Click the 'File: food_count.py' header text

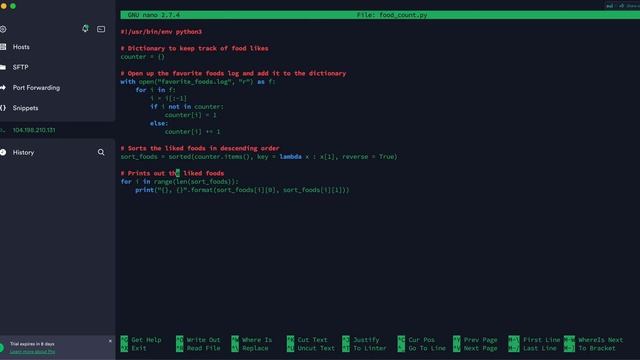(x=392, y=15)
